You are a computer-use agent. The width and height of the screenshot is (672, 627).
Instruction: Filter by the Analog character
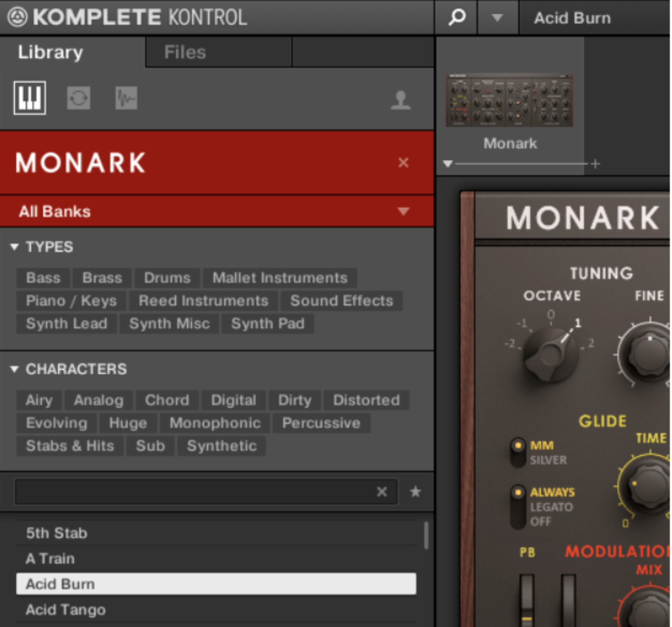click(98, 400)
